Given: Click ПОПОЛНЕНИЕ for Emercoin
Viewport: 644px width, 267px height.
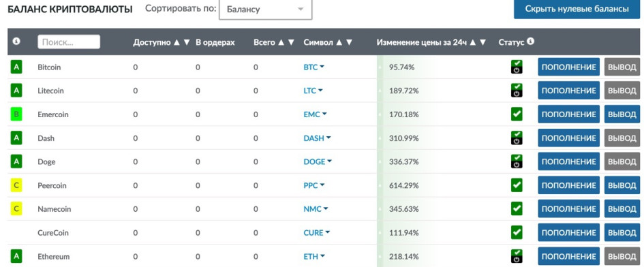Looking at the screenshot, I should (569, 114).
